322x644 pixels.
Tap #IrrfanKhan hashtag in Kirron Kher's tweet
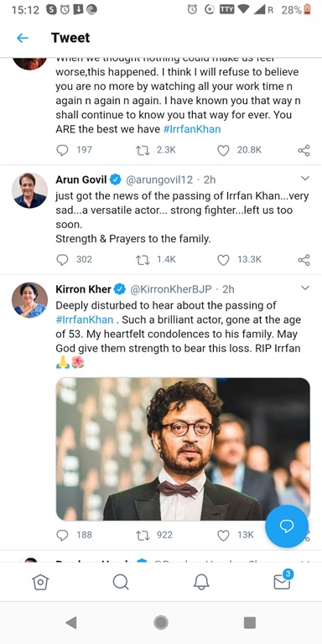click(85, 319)
